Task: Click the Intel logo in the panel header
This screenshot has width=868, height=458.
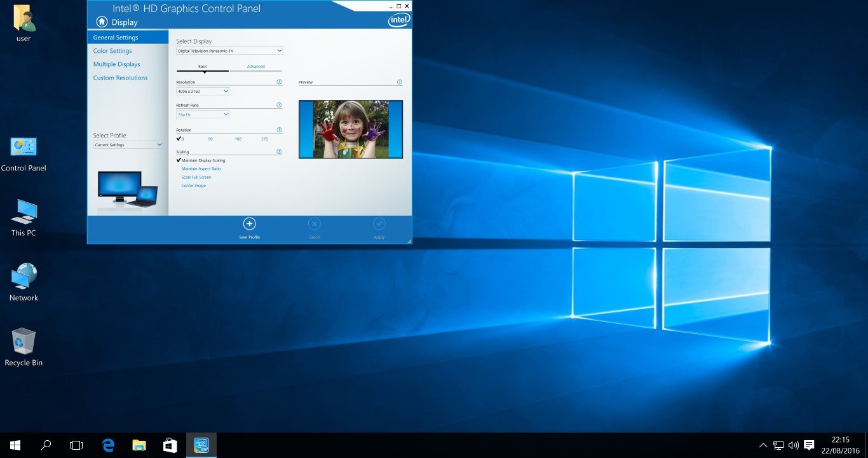Action: 398,21
